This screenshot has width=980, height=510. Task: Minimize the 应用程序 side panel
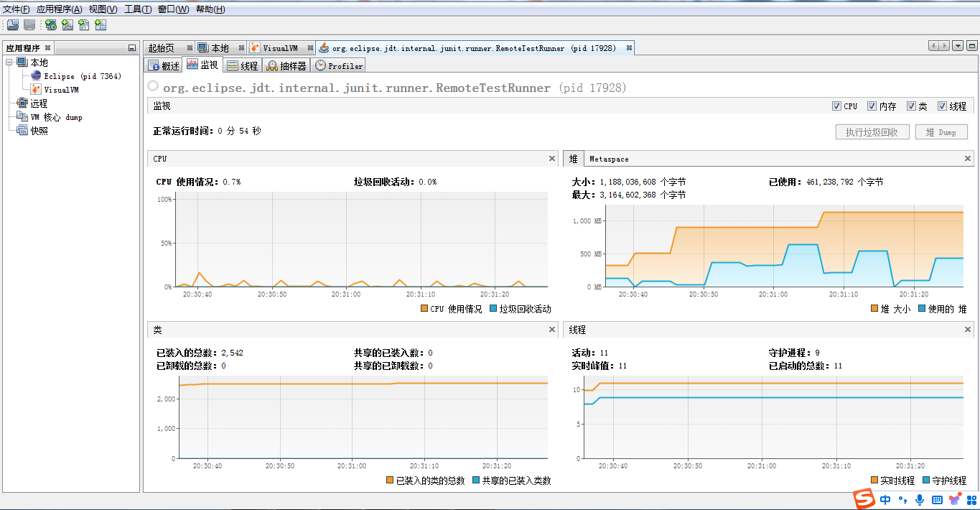pyautogui.click(x=131, y=48)
